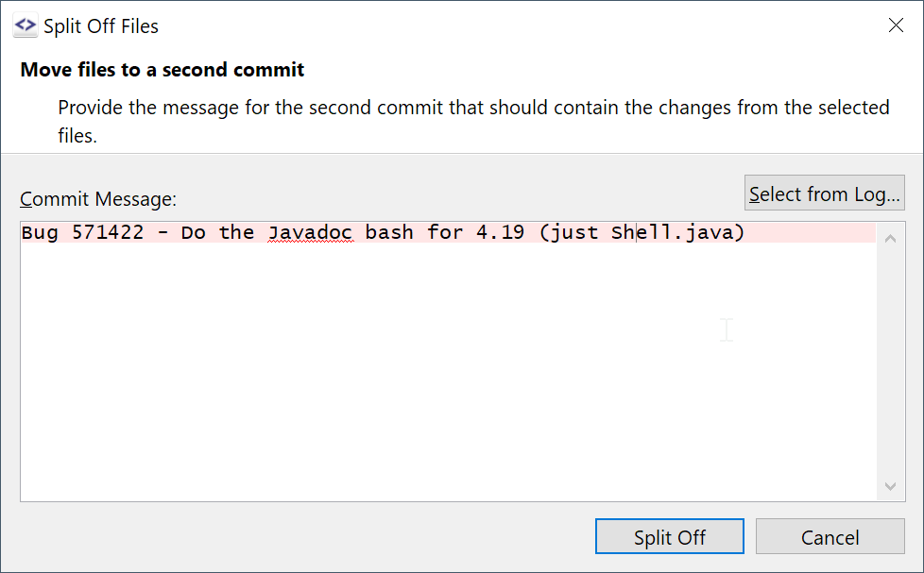Click the commit message scroll down arrow
The width and height of the screenshot is (924, 573).
tap(890, 486)
